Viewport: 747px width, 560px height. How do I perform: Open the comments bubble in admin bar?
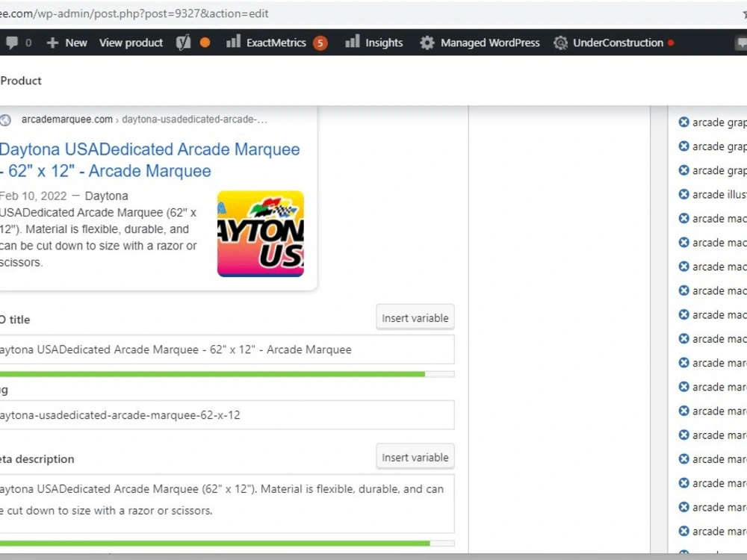(18, 43)
